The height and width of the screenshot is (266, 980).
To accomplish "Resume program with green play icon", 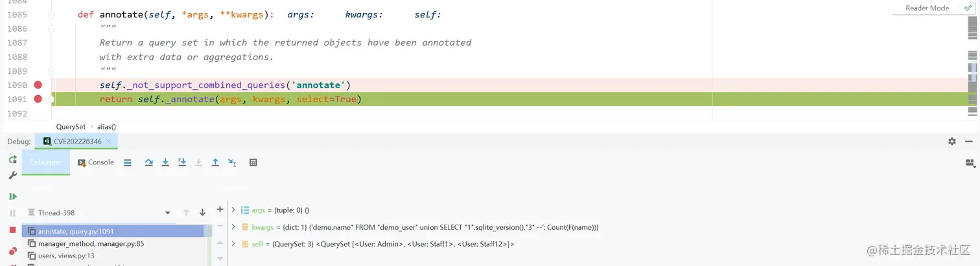I will [x=13, y=196].
